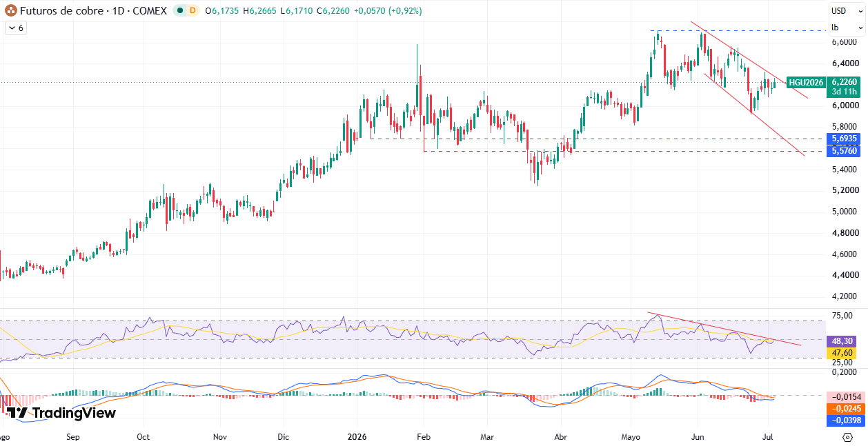Click the green market status dot

(x=179, y=11)
